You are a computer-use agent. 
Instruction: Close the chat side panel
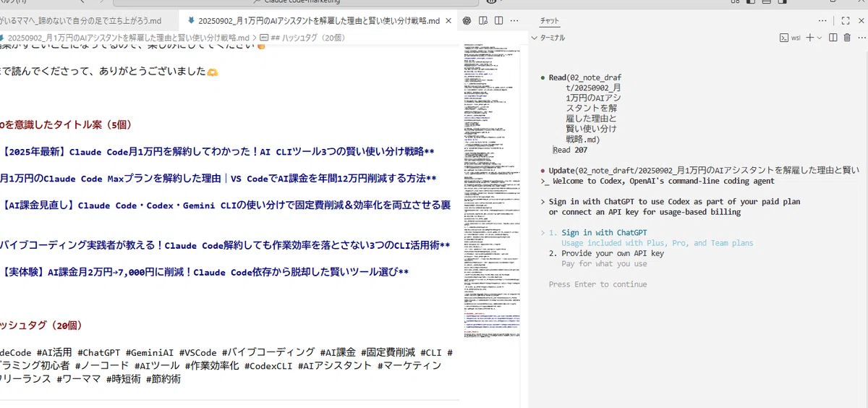point(861,21)
